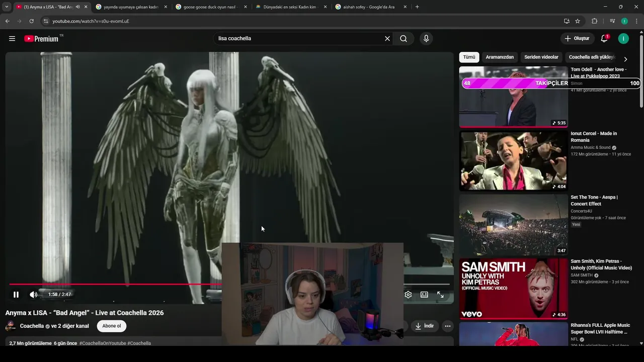Open Sam Smith Unholy video thumbnail

[513, 289]
